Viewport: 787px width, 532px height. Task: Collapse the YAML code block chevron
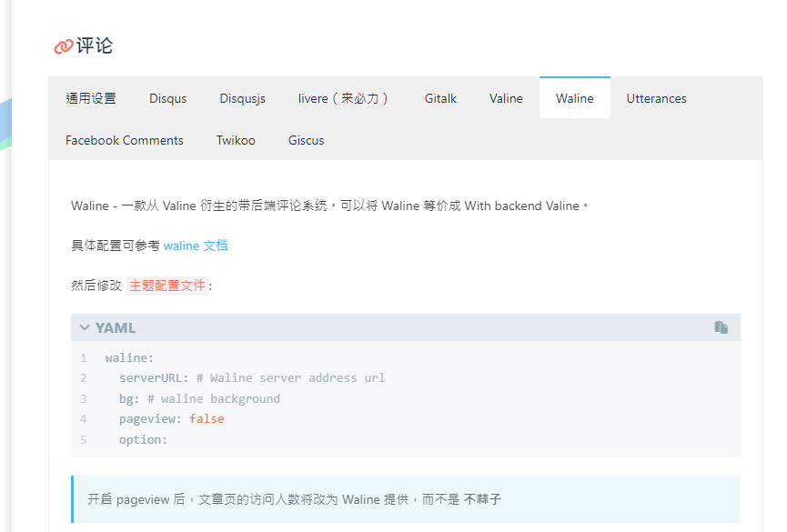pyautogui.click(x=85, y=327)
